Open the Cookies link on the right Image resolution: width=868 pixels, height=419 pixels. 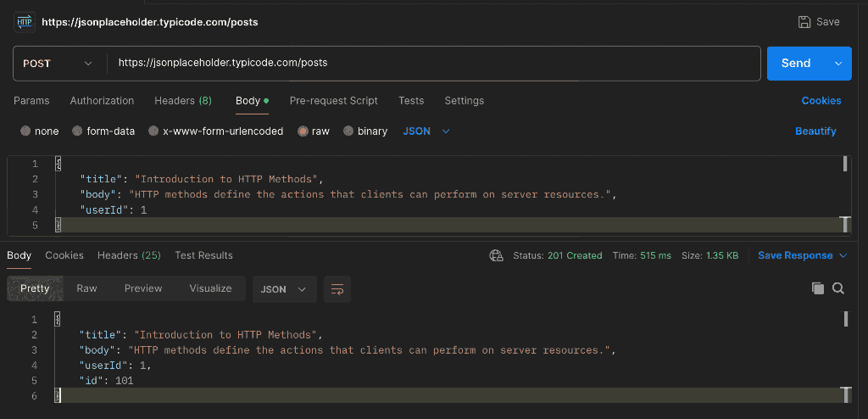[821, 101]
